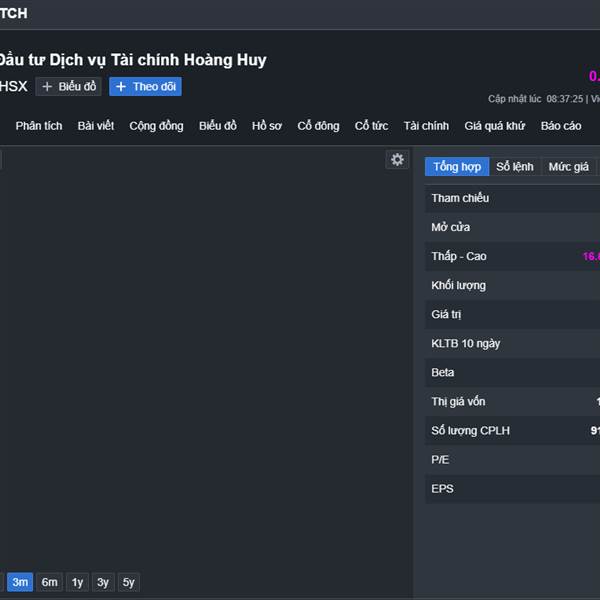The width and height of the screenshot is (600, 600).
Task: Click the TCH ticker symbol title
Action: (13, 13)
